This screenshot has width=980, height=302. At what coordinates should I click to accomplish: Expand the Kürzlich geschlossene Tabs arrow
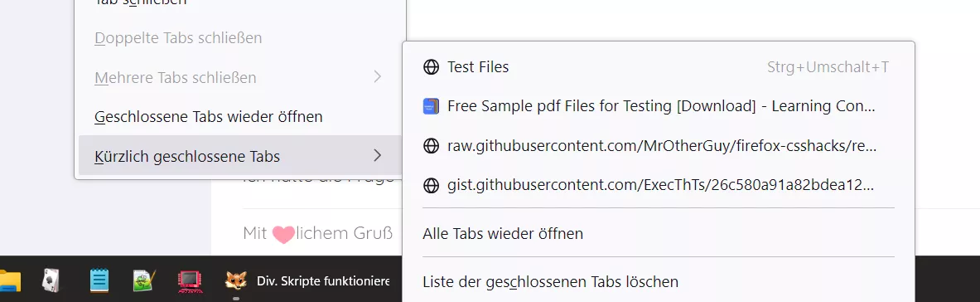[x=377, y=155]
